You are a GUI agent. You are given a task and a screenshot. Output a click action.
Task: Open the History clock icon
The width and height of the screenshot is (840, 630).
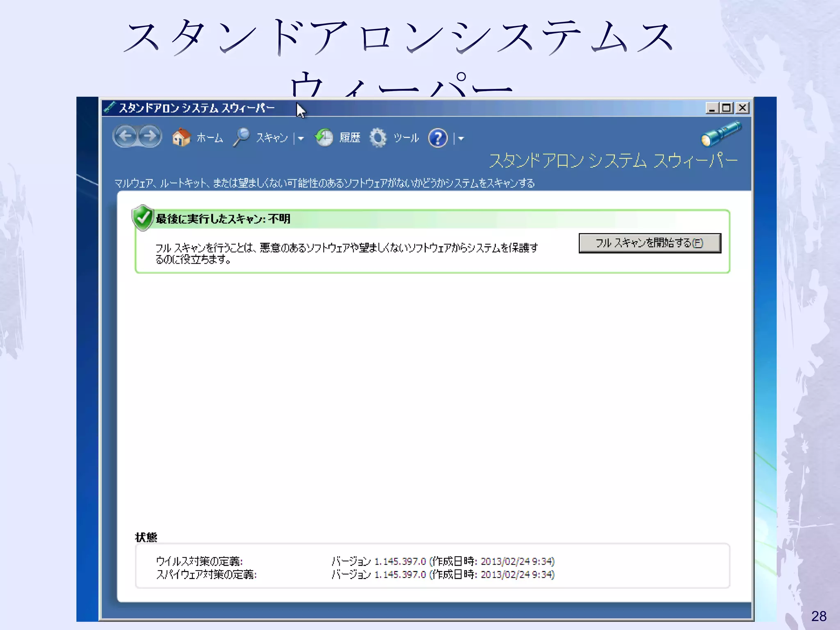pyautogui.click(x=324, y=137)
